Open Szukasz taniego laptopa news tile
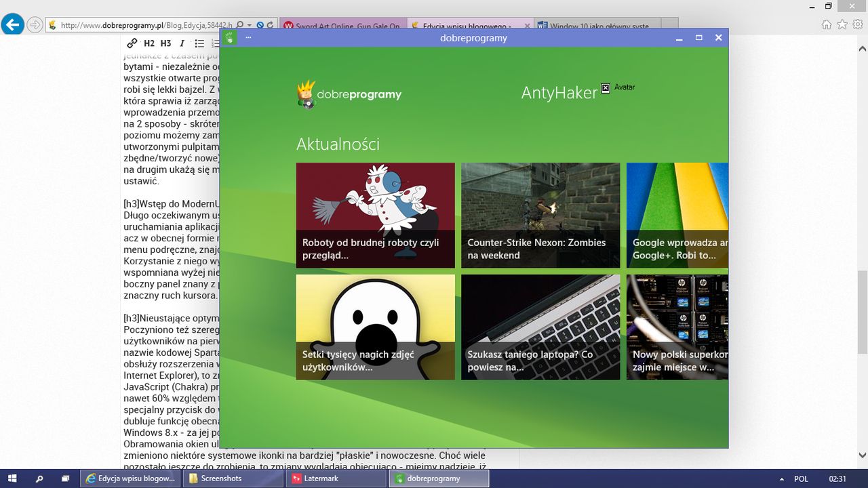 pos(540,327)
